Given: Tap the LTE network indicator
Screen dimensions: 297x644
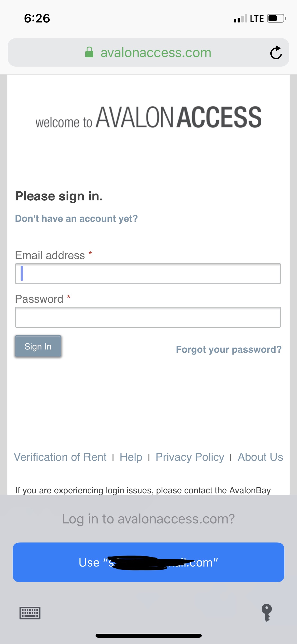Looking at the screenshot, I should click(x=257, y=19).
